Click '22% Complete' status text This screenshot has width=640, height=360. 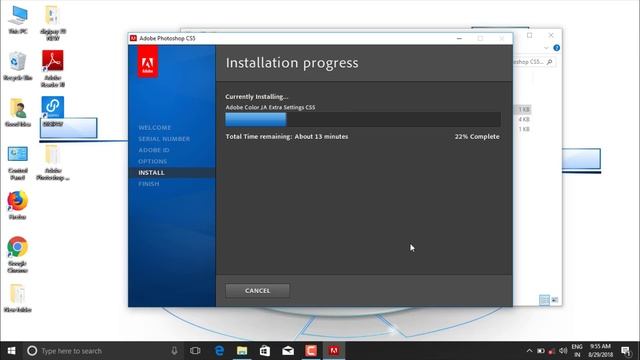[477, 137]
